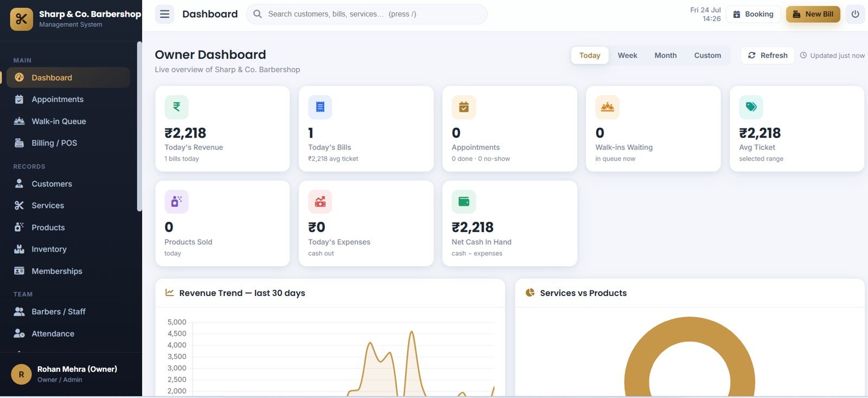Click the Customers person icon
This screenshot has width=868, height=398.
coord(20,184)
